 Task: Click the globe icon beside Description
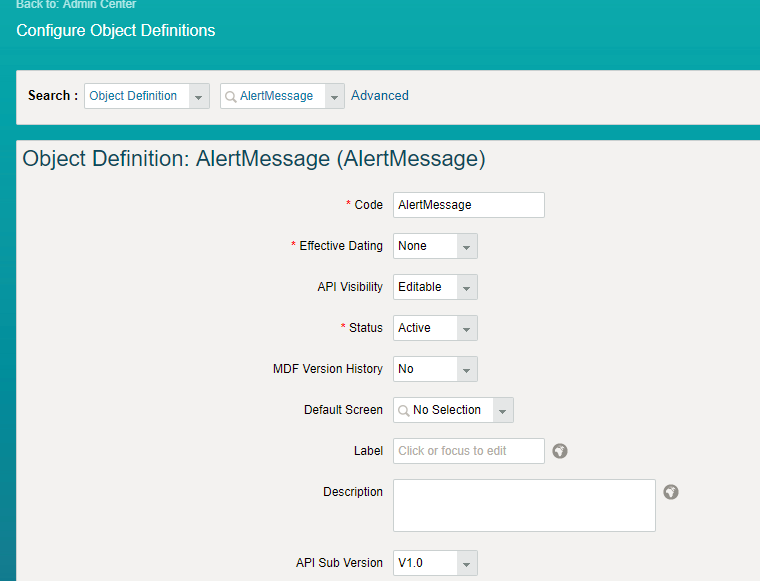click(x=671, y=492)
